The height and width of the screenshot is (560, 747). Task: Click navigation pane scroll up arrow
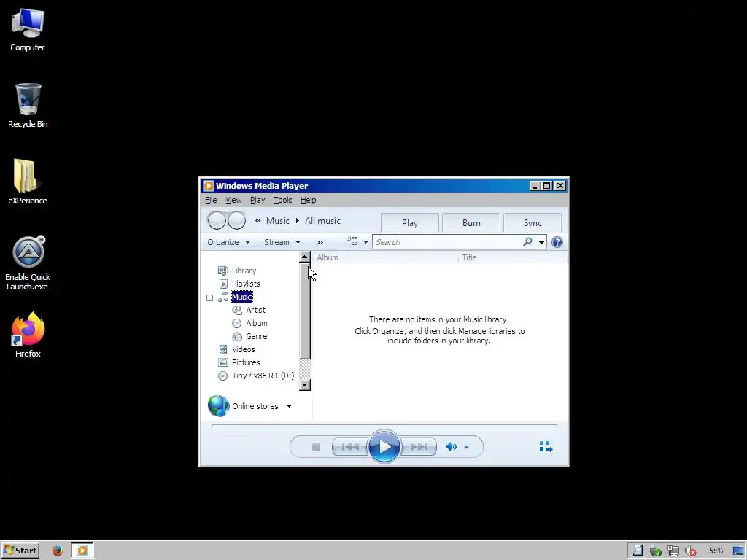click(x=305, y=257)
